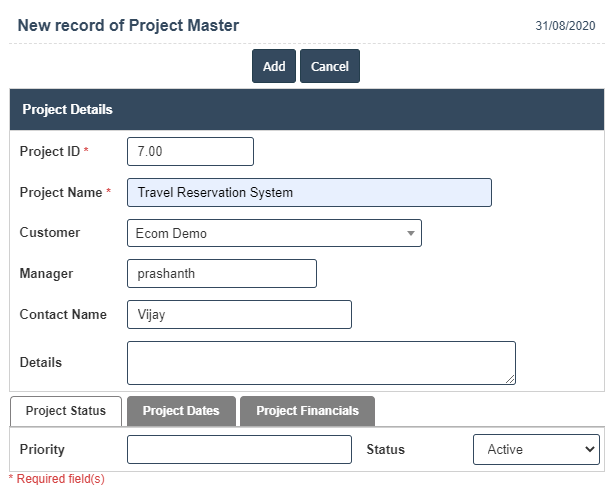Click the Add button
610x502 pixels.
tap(273, 66)
